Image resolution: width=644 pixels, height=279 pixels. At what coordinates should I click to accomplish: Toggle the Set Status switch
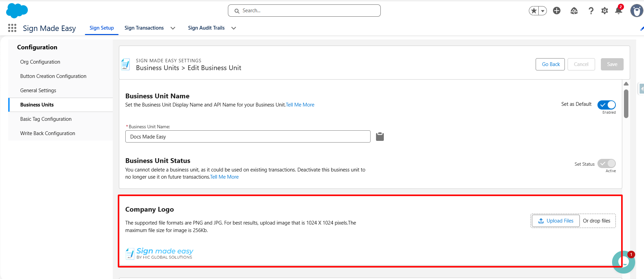(x=607, y=163)
